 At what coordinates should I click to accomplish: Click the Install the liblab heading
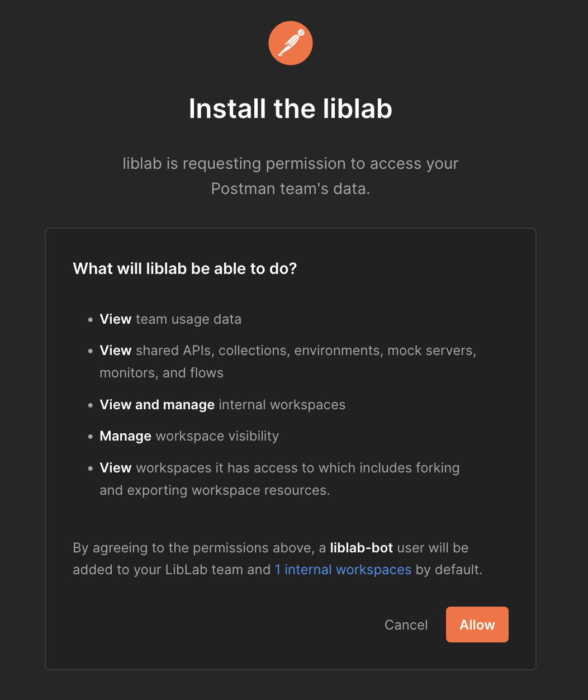(291, 109)
